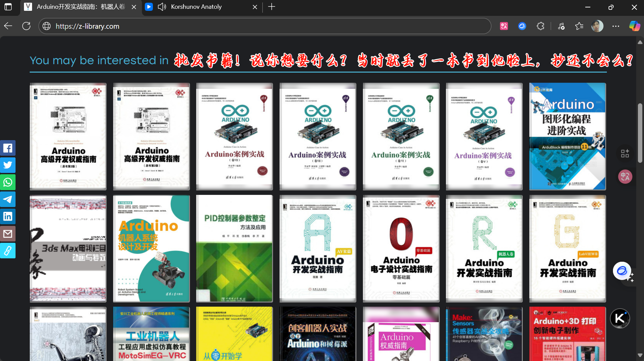Reload the page with the Refresh icon
Image resolution: width=644 pixels, height=361 pixels.
click(x=26, y=26)
